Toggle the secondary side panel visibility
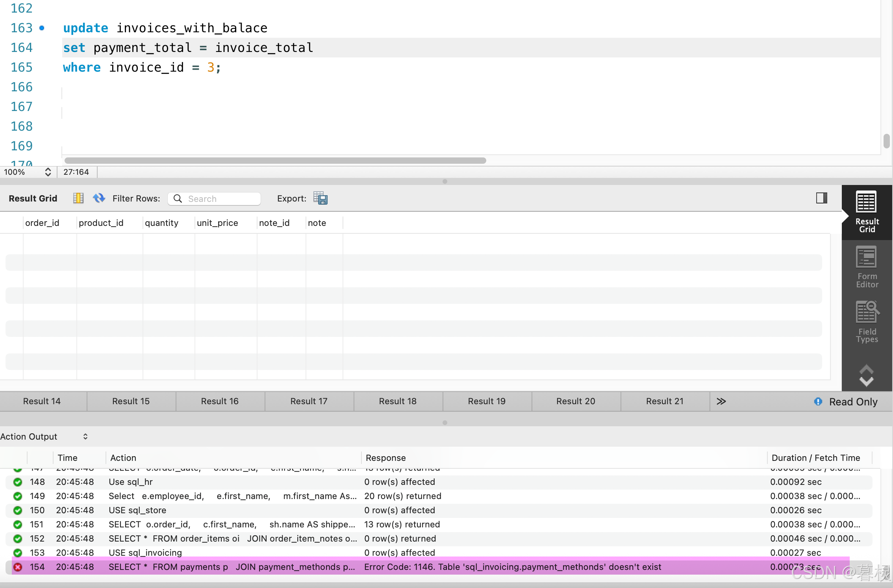 tap(821, 198)
